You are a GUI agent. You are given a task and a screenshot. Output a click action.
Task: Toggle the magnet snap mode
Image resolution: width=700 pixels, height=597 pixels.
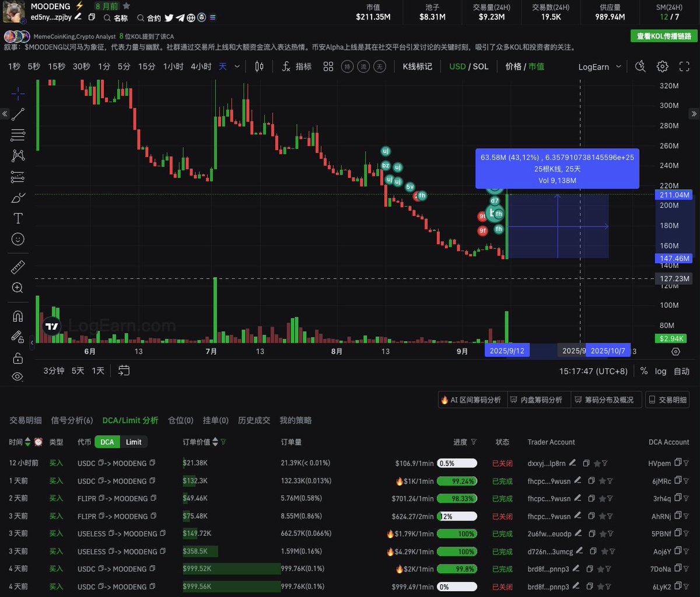[18, 316]
